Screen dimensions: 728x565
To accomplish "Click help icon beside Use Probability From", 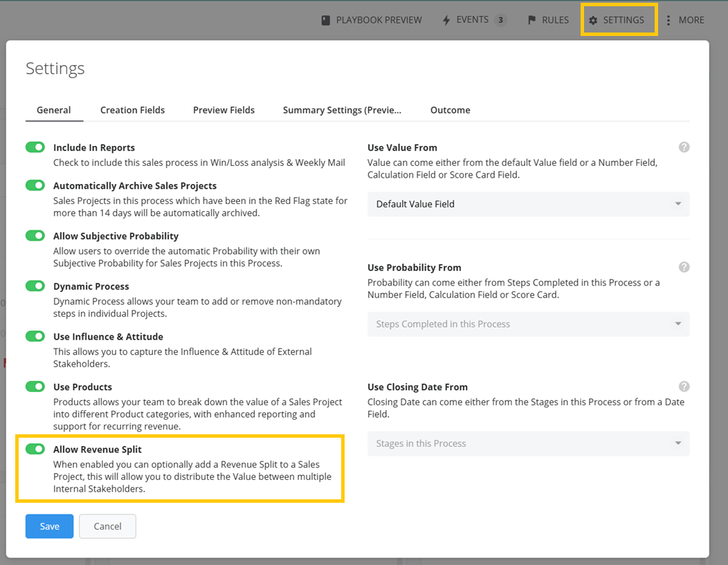I will pyautogui.click(x=684, y=267).
